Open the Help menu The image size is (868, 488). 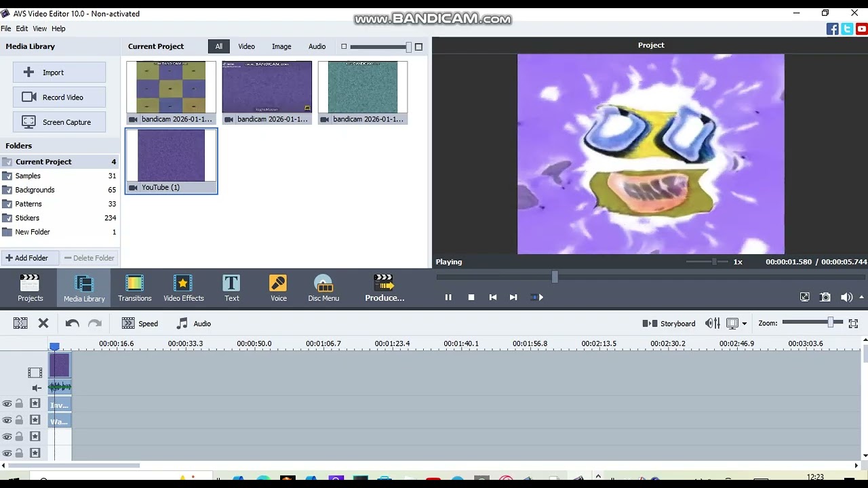[58, 28]
